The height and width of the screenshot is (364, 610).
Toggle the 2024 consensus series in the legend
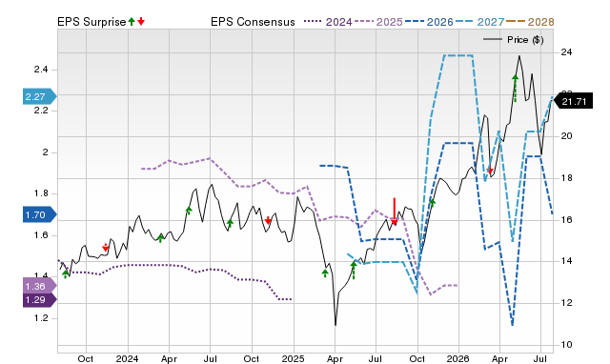coord(328,22)
